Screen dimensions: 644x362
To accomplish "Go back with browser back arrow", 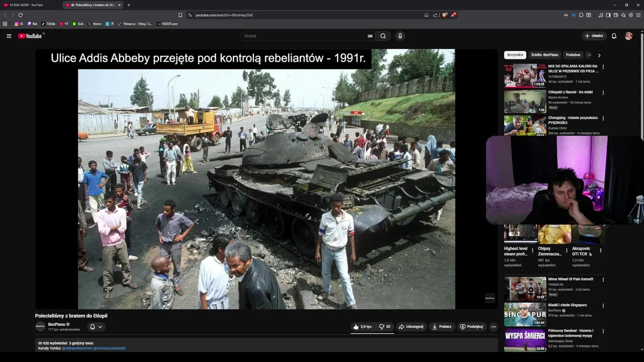I will [6, 15].
